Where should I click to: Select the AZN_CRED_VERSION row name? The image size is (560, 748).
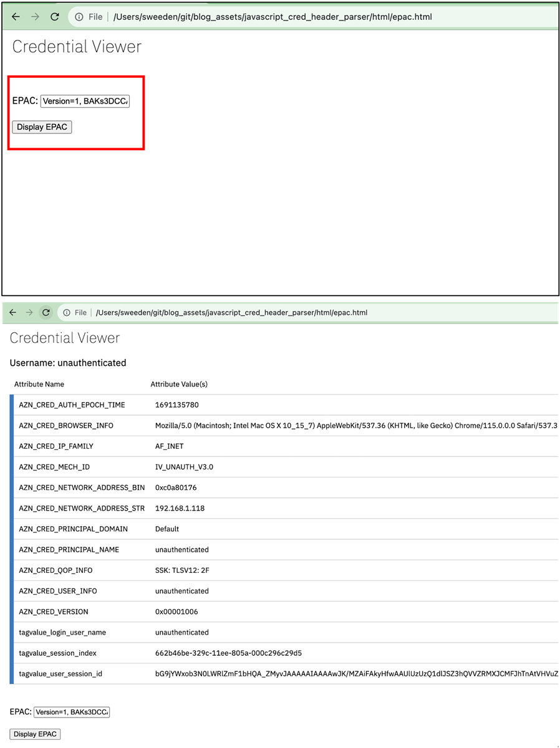54,611
